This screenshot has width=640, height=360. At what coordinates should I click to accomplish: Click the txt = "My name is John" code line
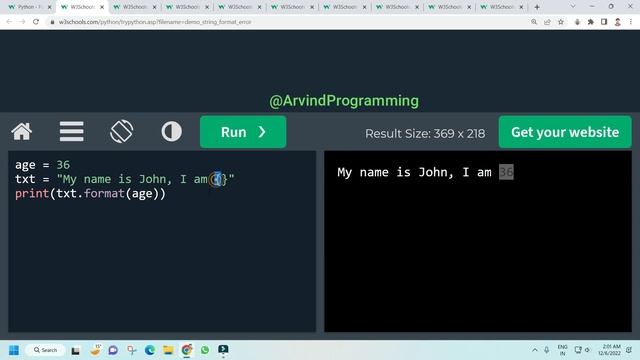click(x=124, y=179)
